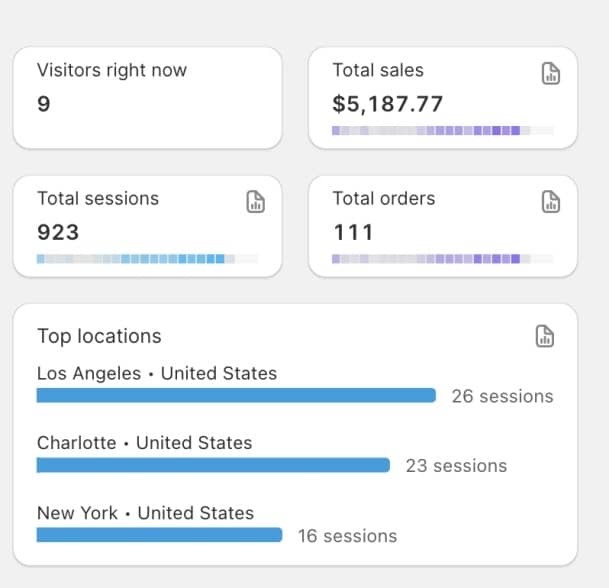This screenshot has height=588, width=609.
Task: Click the Charlotte sessions bar
Action: pyautogui.click(x=213, y=465)
